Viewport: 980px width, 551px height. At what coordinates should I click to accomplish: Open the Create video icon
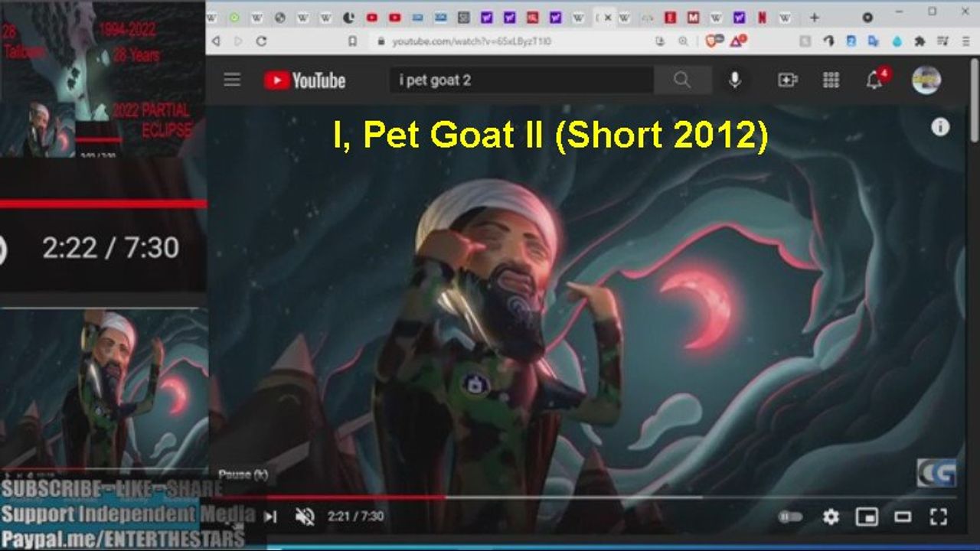click(787, 80)
